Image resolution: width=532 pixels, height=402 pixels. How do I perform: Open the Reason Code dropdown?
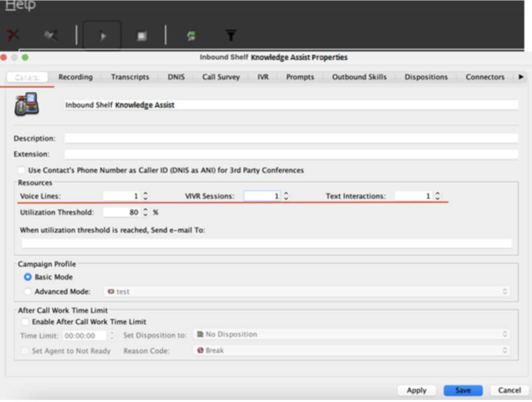[351, 350]
